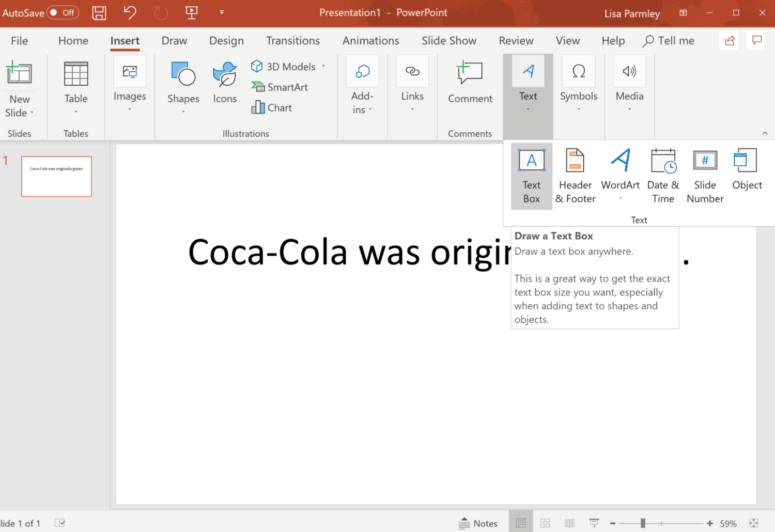775x532 pixels.
Task: Switch to Slide Sorter view
Action: coord(545,523)
